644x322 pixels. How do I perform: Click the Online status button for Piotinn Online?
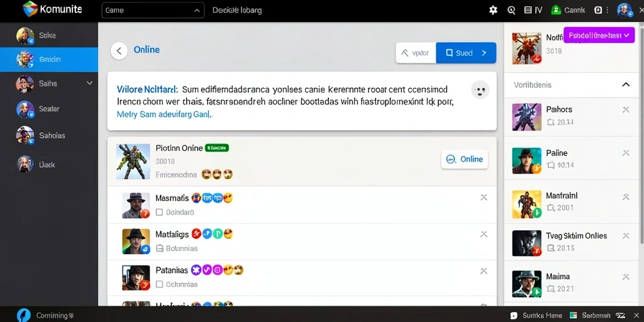click(464, 159)
